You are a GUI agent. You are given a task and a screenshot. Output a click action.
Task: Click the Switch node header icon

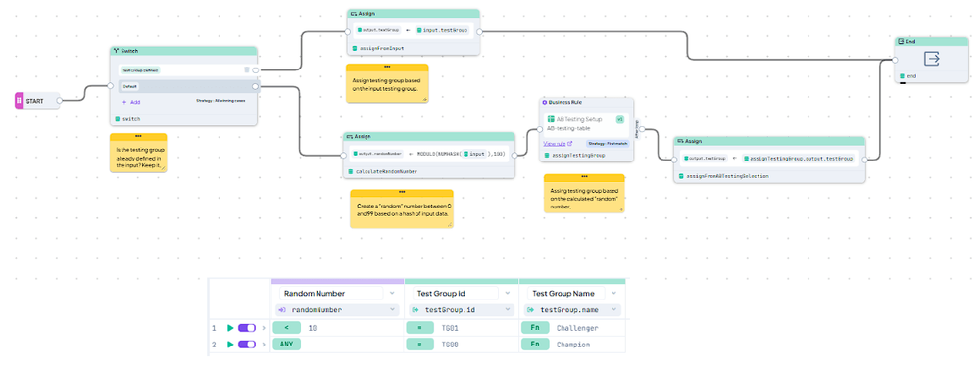click(116, 51)
